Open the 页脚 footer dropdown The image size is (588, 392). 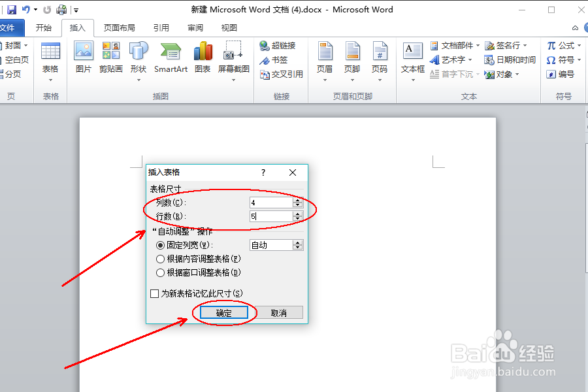pyautogui.click(x=352, y=62)
